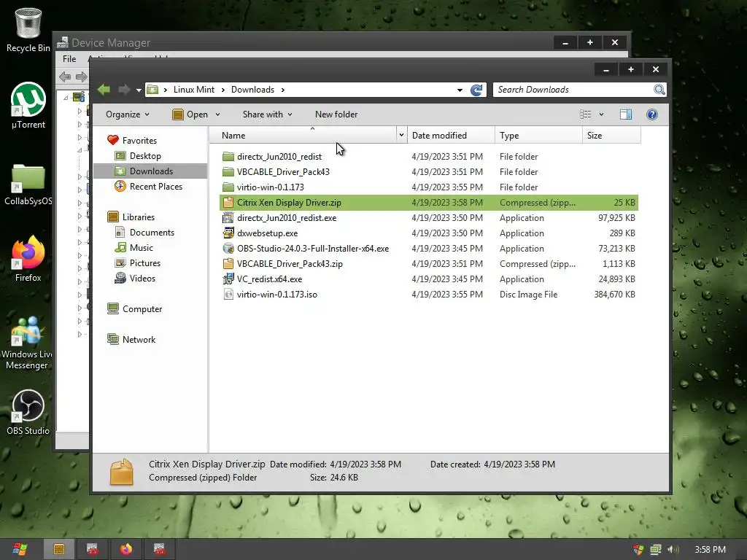Viewport: 747px width, 560px height.
Task: Open the Share with dropdown
Action: click(x=267, y=114)
